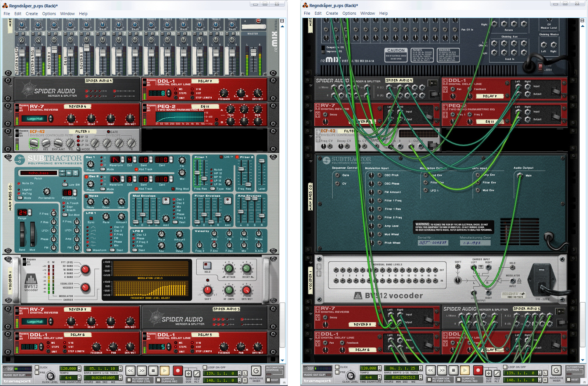Click Large Hall display on REVERB 6

pos(35,118)
